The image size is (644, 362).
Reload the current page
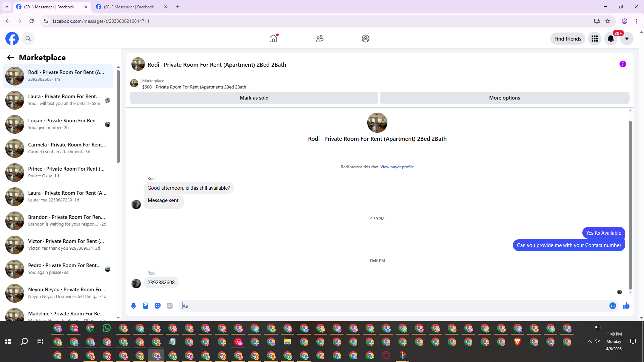[32, 21]
